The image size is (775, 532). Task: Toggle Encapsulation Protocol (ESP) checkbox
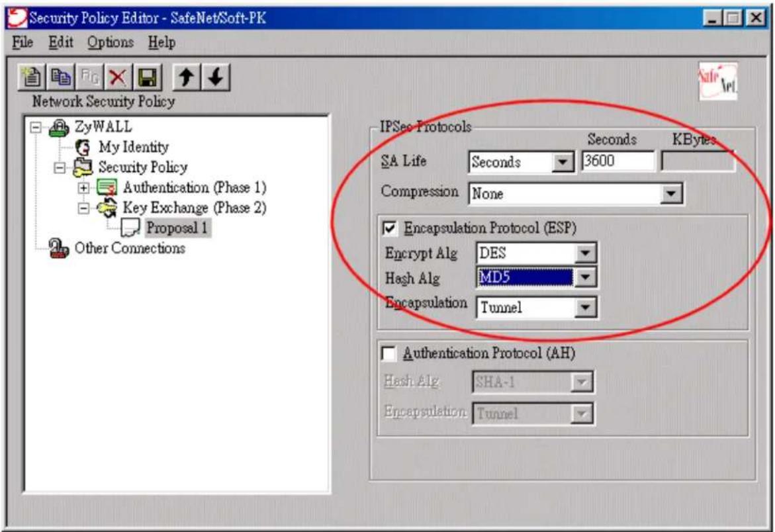pos(390,228)
